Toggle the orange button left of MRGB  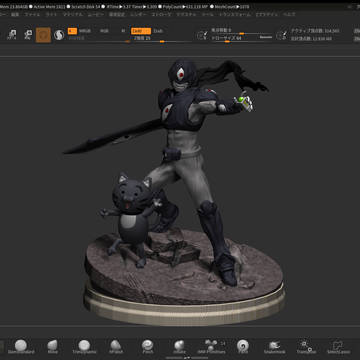(x=72, y=31)
